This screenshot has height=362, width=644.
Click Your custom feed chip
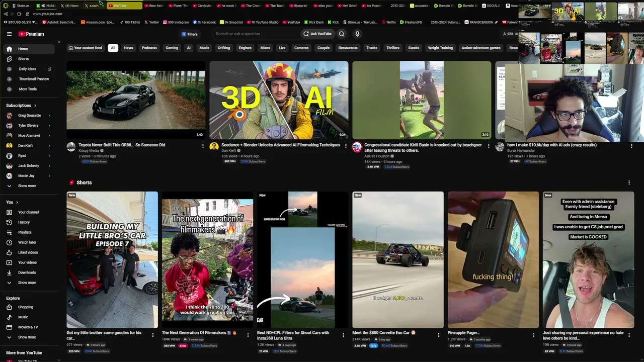click(86, 48)
